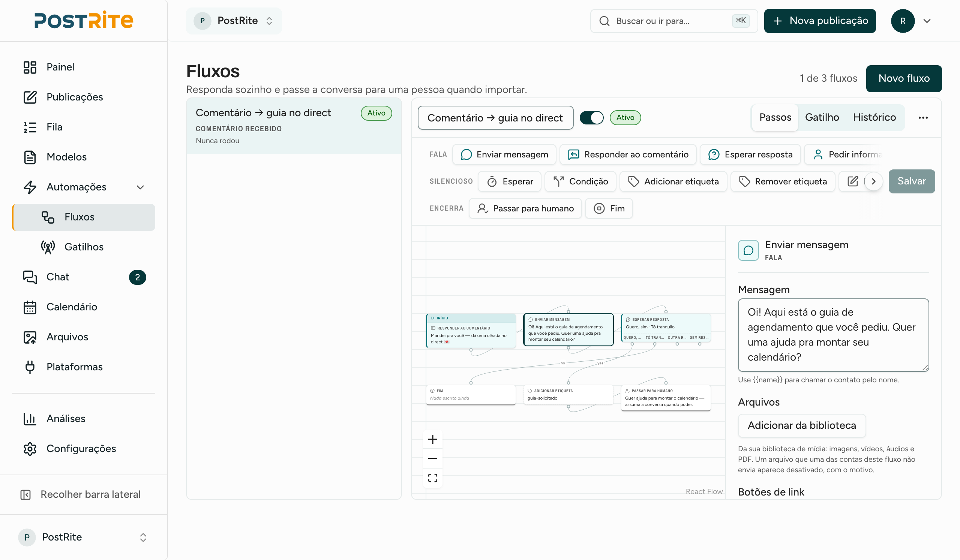The width and height of the screenshot is (960, 560).
Task: Open Painel from the sidebar
Action: (x=83, y=67)
